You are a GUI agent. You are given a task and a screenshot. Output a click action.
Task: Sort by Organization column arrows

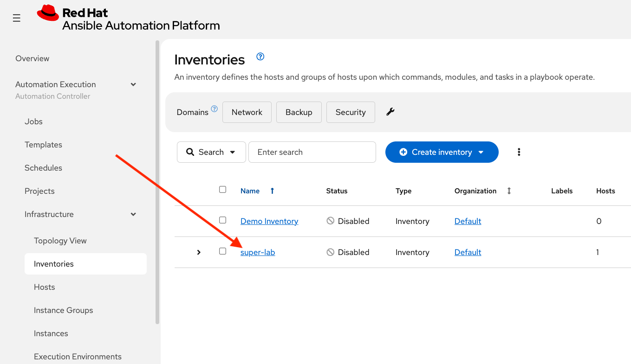click(509, 191)
